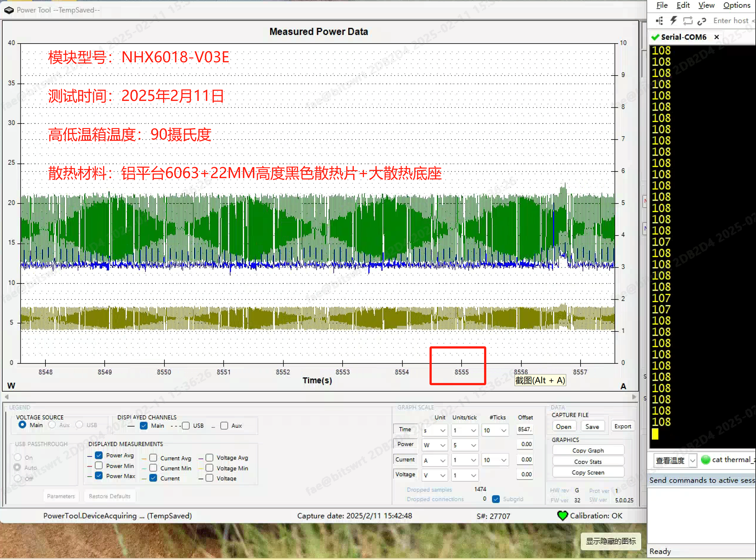756x560 pixels.
Task: Enable the Power Min checkbox
Action: click(99, 465)
